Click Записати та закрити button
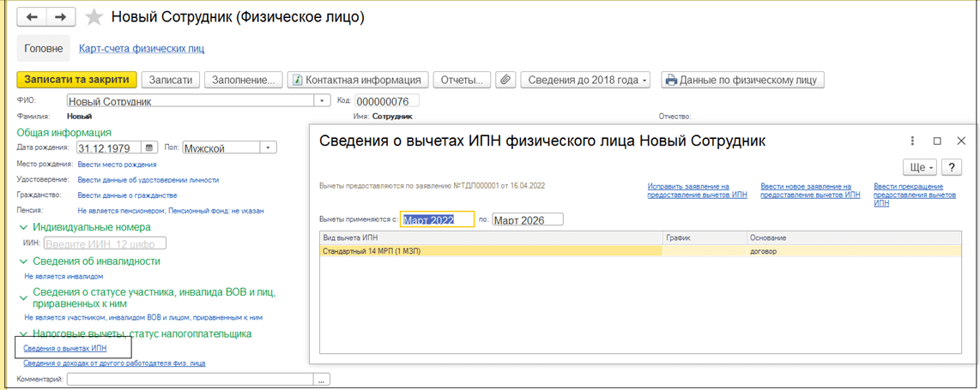The image size is (980, 390). tap(76, 80)
